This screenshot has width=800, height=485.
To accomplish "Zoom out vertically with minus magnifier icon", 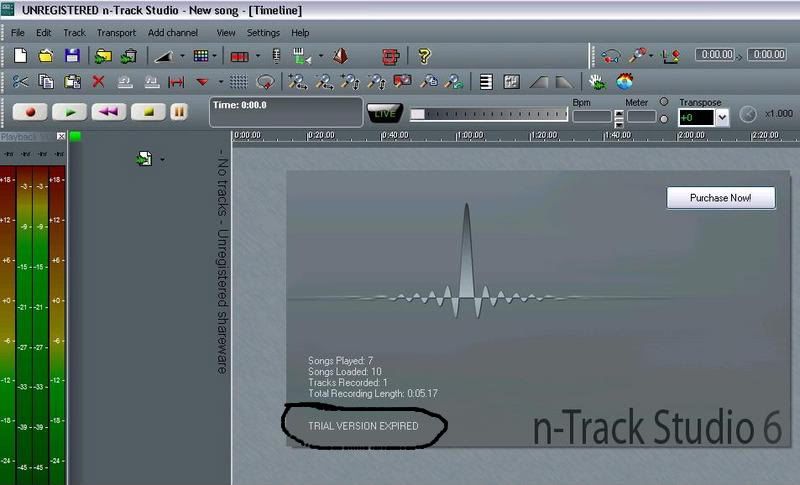I will (376, 82).
